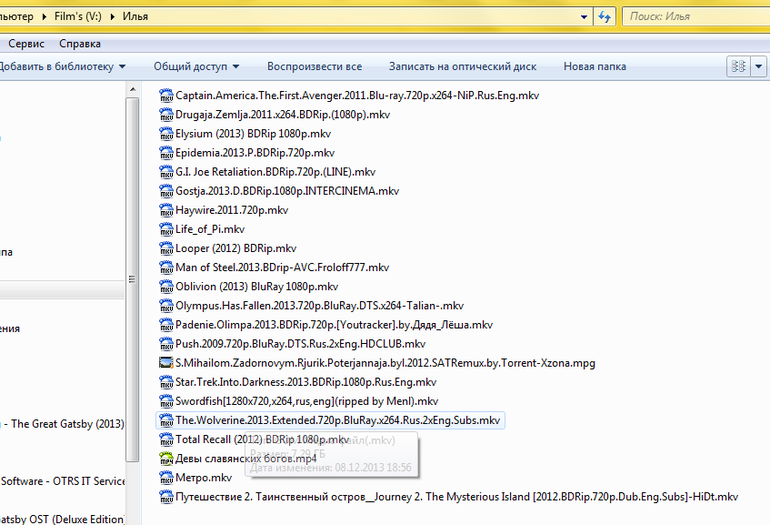Click the Captain America mkv file icon
Screen dimensions: 770x525
click(167, 96)
